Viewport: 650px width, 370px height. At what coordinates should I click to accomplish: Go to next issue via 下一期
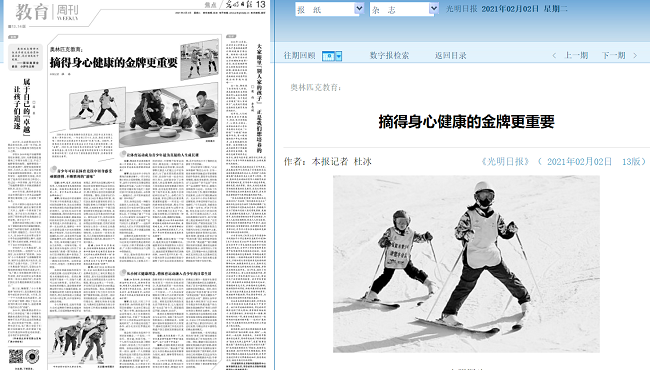614,56
